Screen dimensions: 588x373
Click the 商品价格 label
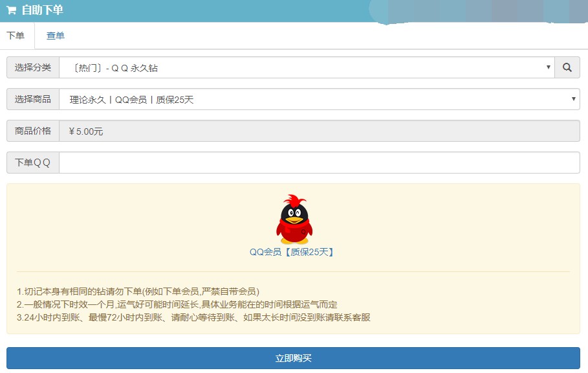pos(33,131)
